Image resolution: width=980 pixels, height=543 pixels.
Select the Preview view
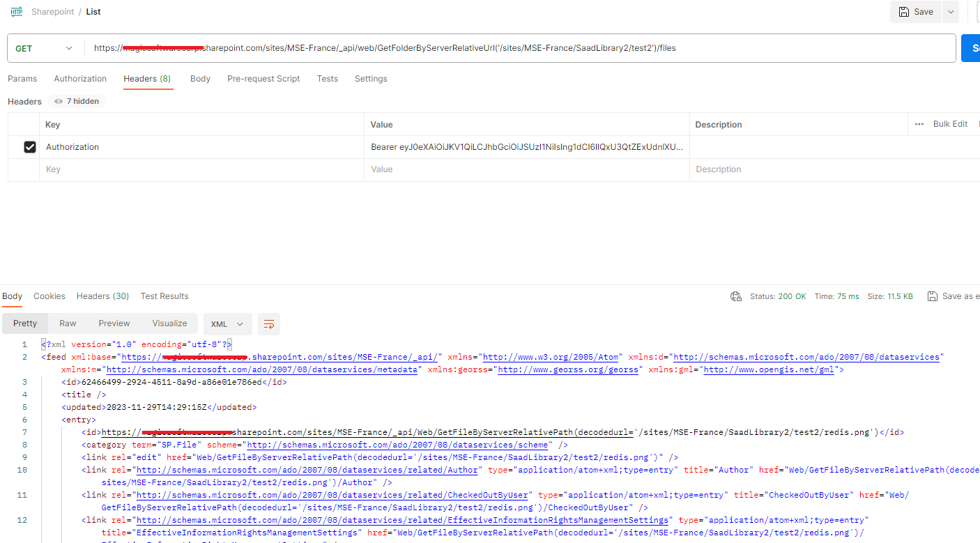coord(114,323)
